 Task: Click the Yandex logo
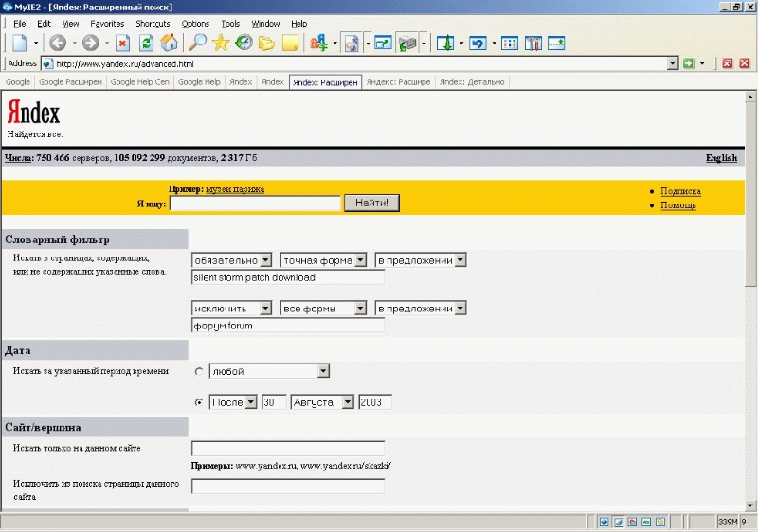point(33,113)
